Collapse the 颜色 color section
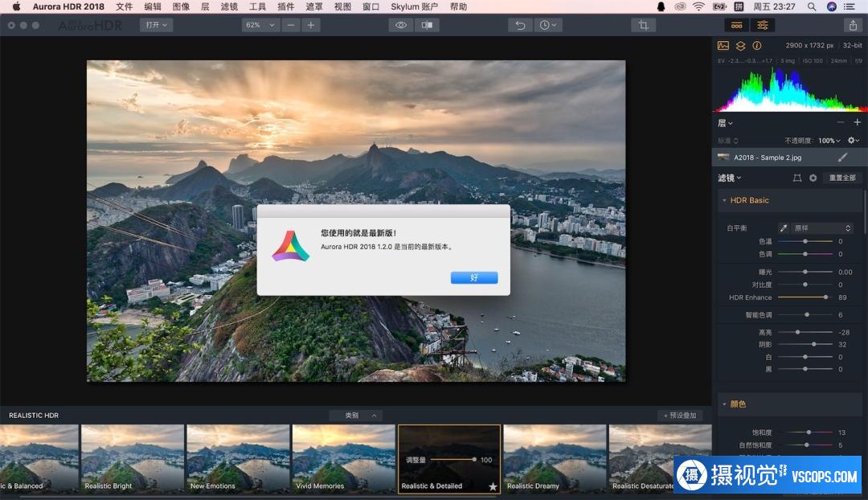Viewport: 868px width, 500px height. click(x=724, y=404)
